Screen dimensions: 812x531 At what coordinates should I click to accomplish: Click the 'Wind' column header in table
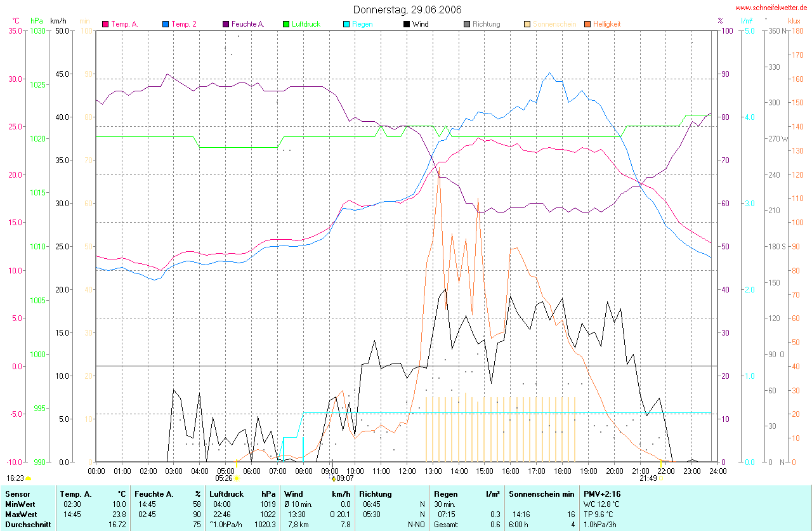point(293,494)
